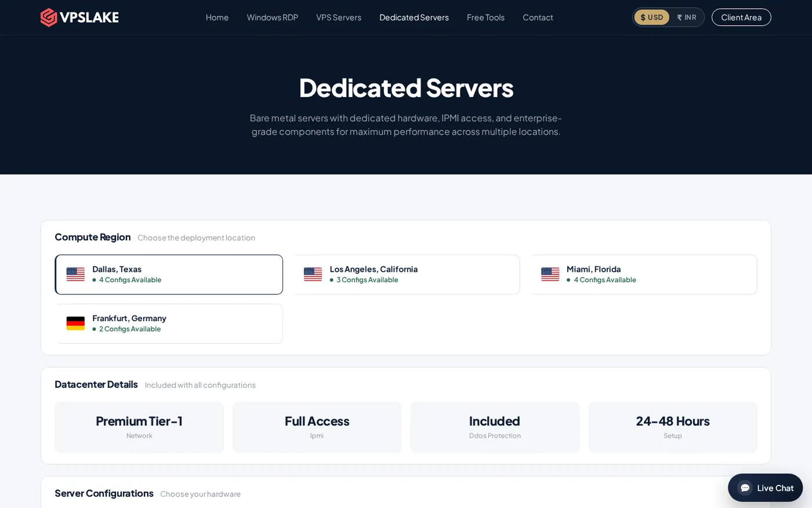Open the Client Area button

pyautogui.click(x=741, y=17)
